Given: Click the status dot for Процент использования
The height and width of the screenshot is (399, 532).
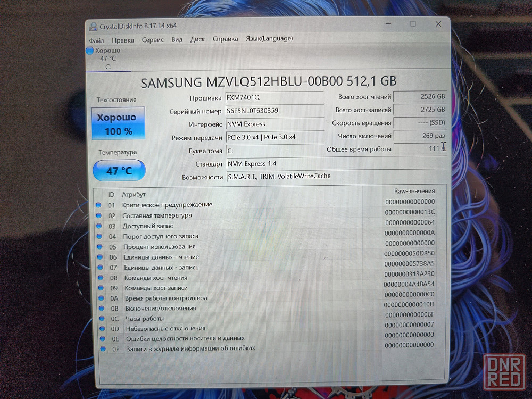Looking at the screenshot, I should (100, 247).
